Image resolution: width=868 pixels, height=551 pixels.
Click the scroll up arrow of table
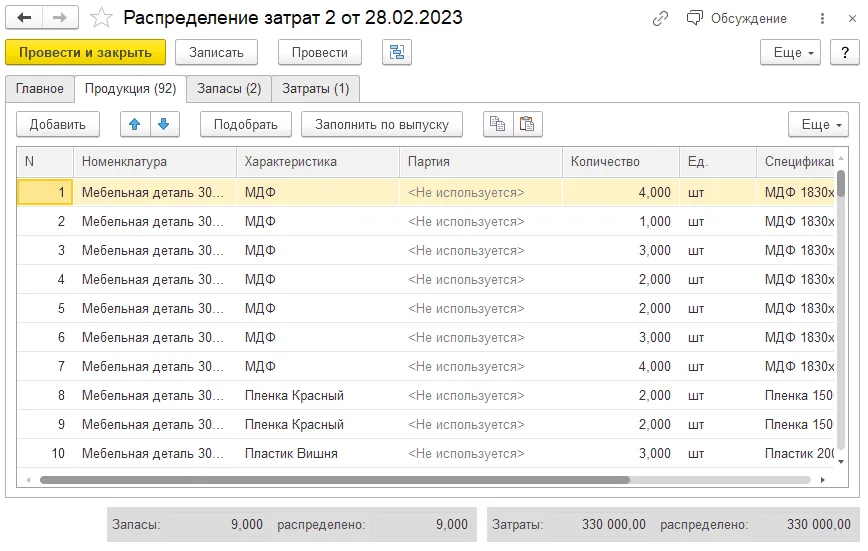841,158
